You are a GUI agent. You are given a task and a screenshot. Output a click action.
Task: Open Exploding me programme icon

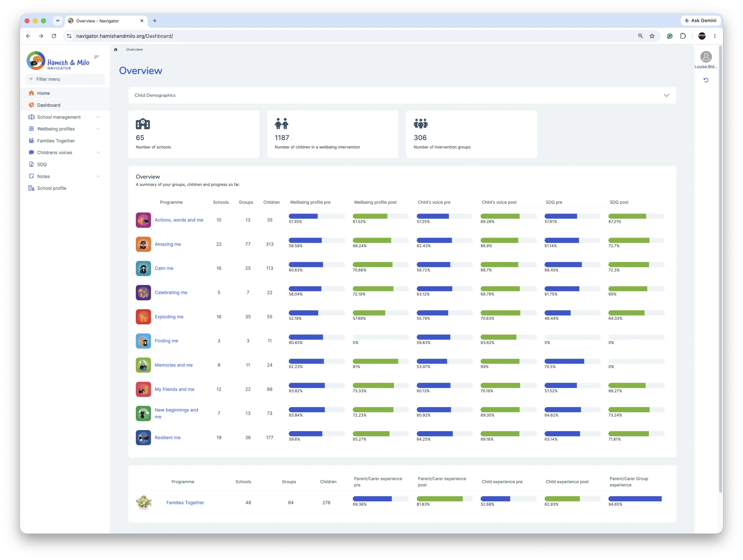pyautogui.click(x=143, y=317)
